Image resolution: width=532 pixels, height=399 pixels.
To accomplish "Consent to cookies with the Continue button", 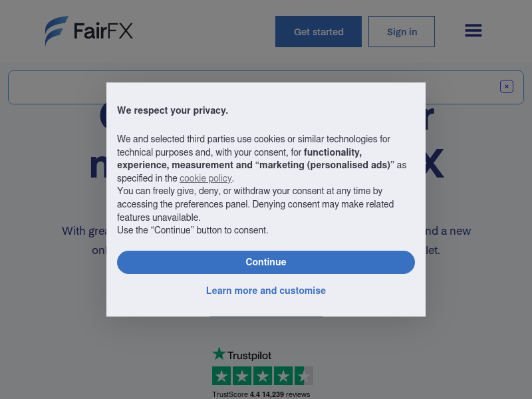I will click(x=265, y=262).
